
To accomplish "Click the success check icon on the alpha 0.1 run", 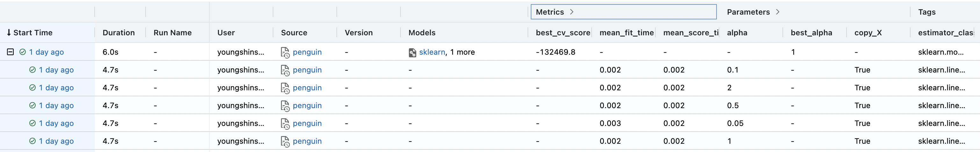I will pos(32,70).
